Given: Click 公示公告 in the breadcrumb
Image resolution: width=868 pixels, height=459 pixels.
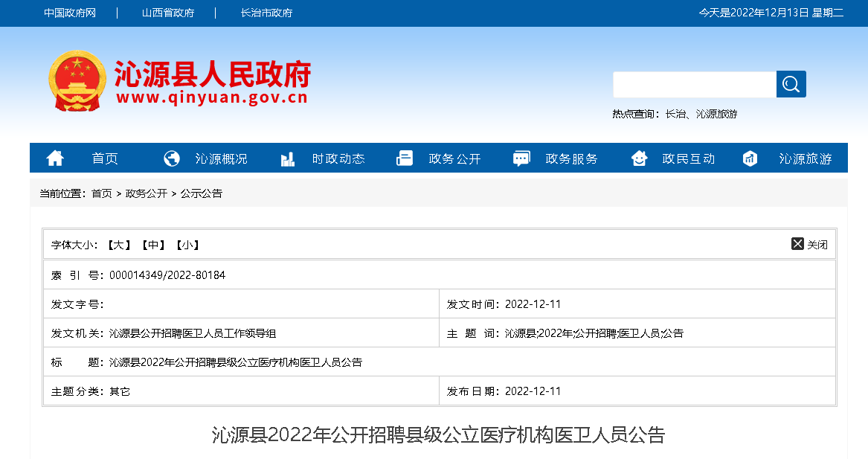Looking at the screenshot, I should (x=202, y=193).
